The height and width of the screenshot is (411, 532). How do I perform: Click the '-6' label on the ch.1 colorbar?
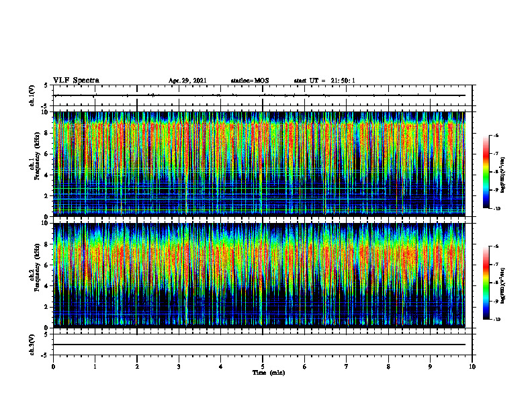[497, 136]
